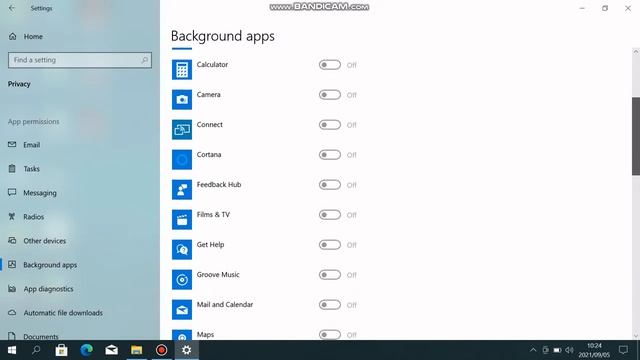Click the Groove Music app icon
The image size is (640, 360).
tap(182, 280)
